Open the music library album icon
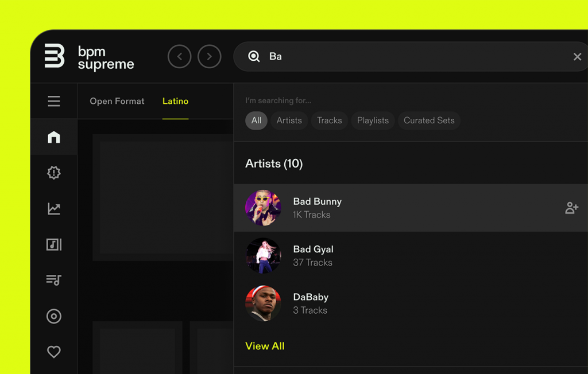588x374 pixels. tap(54, 244)
